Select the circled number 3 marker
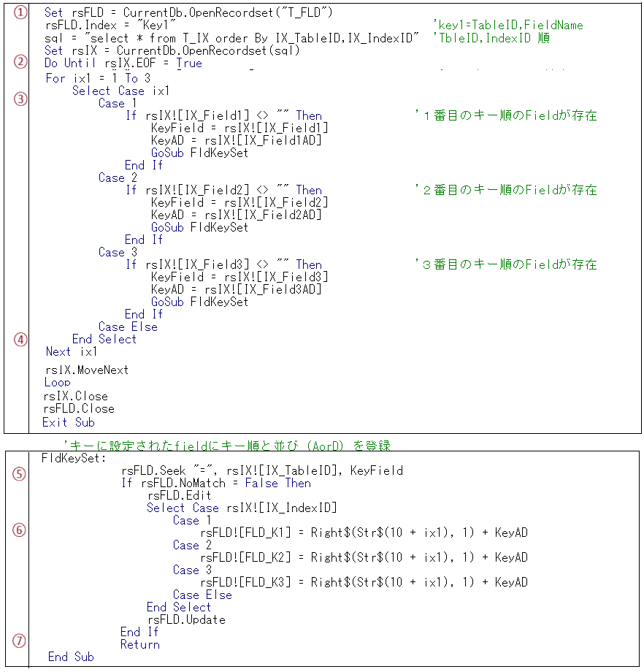 click(20, 99)
